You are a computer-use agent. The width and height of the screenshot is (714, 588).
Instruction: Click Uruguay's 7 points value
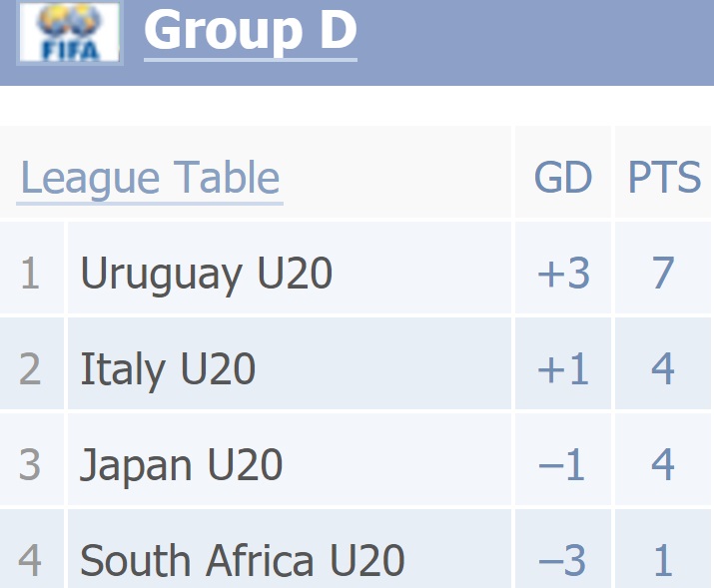tap(663, 273)
